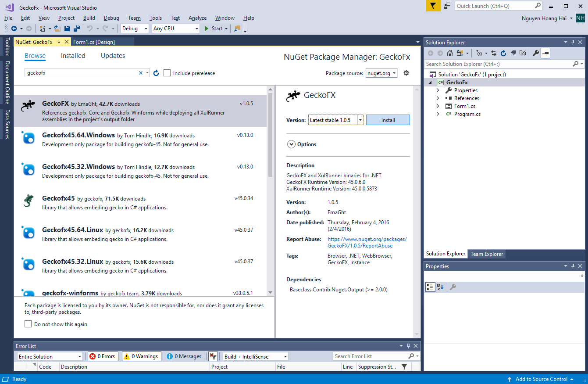
Task: Open the GeckoFX Report Abuse link
Action: pyautogui.click(x=367, y=242)
